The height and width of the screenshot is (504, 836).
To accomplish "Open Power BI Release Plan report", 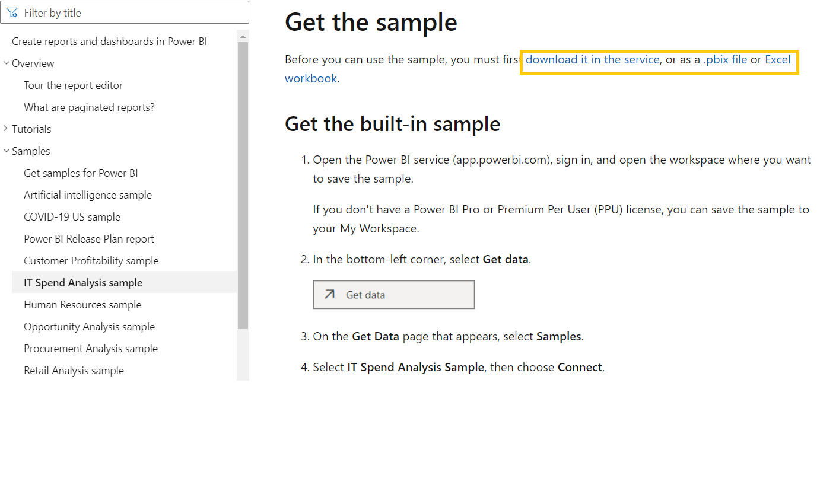I will pos(89,239).
